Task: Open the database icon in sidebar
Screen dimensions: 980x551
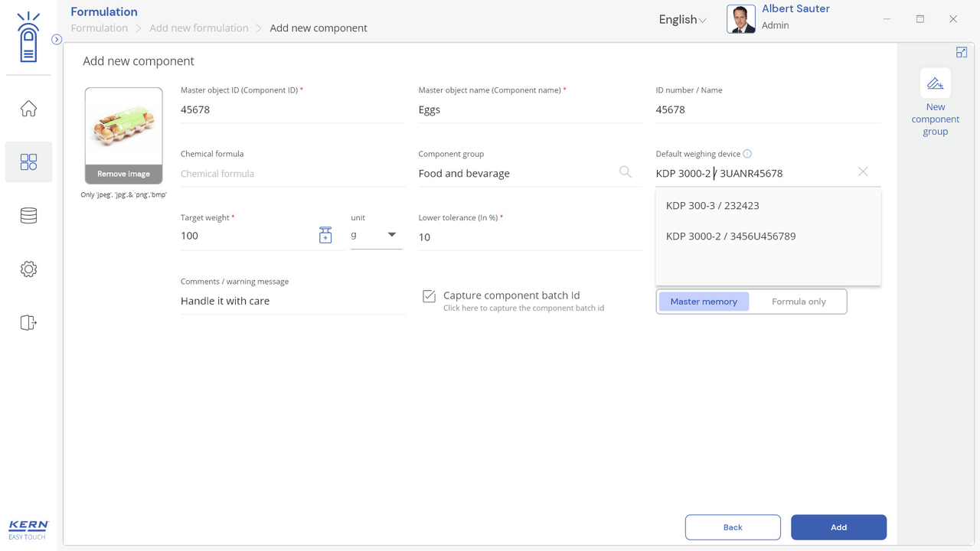Action: tap(28, 216)
